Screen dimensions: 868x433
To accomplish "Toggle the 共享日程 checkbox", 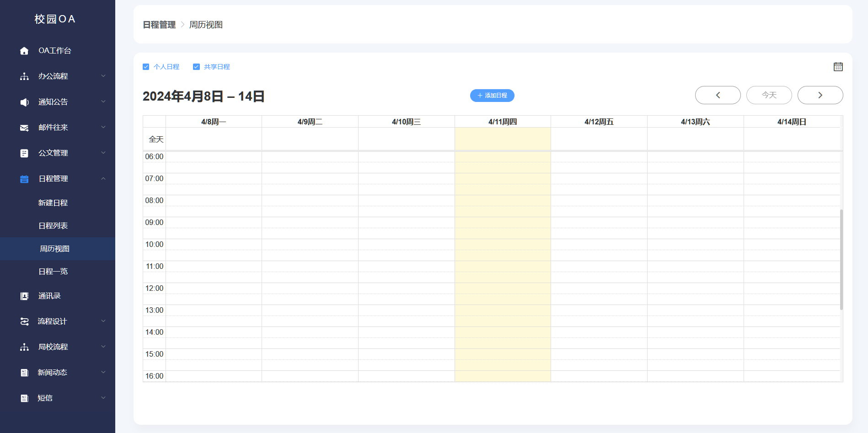I will point(196,67).
